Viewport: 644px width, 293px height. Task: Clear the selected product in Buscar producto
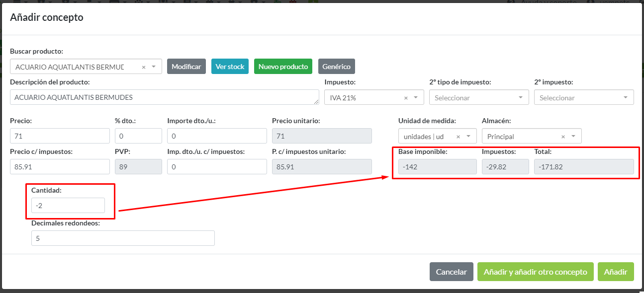click(144, 67)
